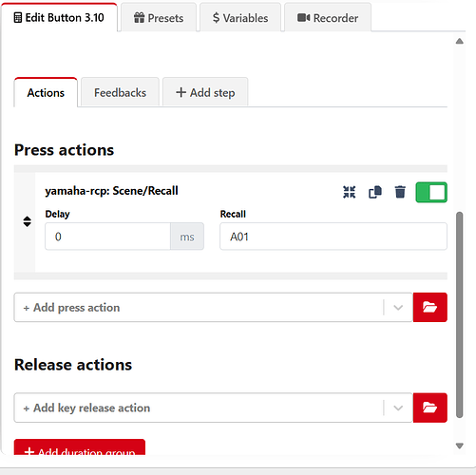Collapse the Scene/Recall action with the shrink icon

[349, 192]
